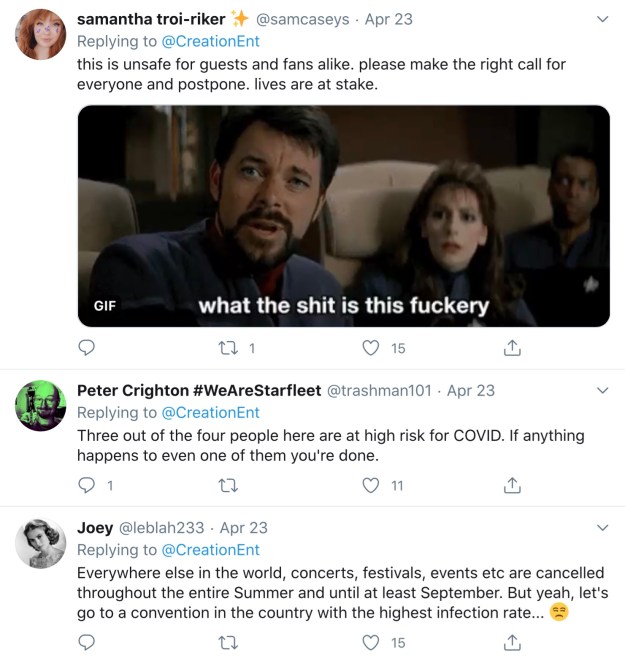Image resolution: width=625 pixels, height=660 pixels.
Task: Open the chevron menu on Joey's tweet
Action: point(602,527)
